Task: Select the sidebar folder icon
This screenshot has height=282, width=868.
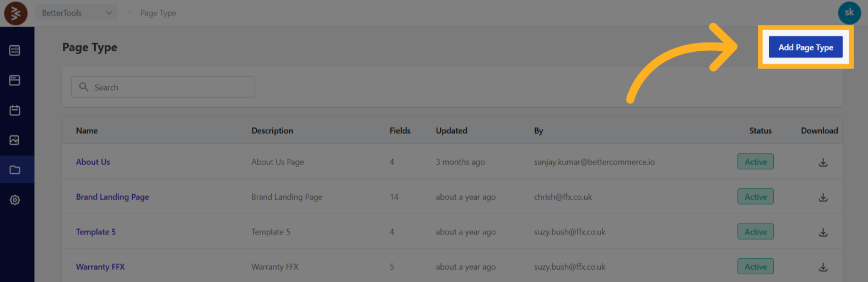Action: [x=15, y=170]
